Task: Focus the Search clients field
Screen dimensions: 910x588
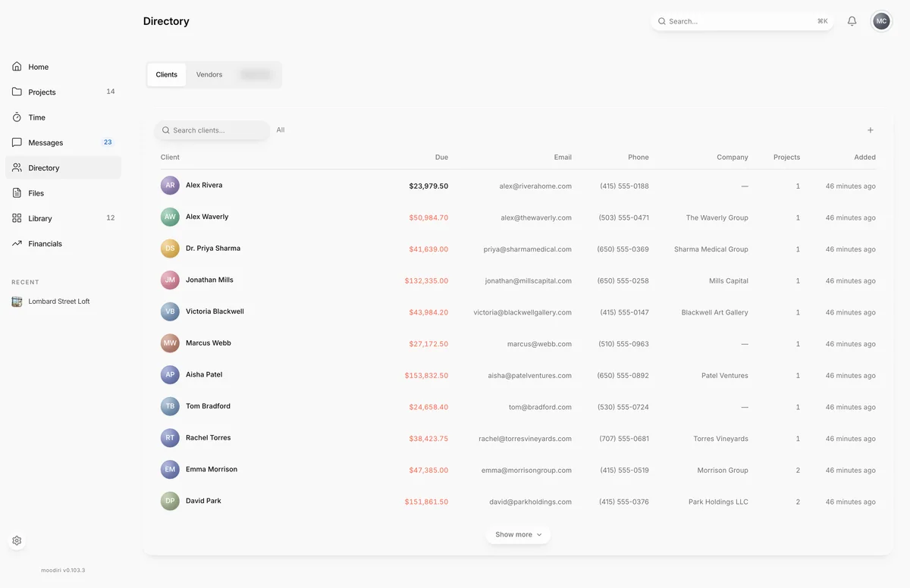Action: pos(212,130)
